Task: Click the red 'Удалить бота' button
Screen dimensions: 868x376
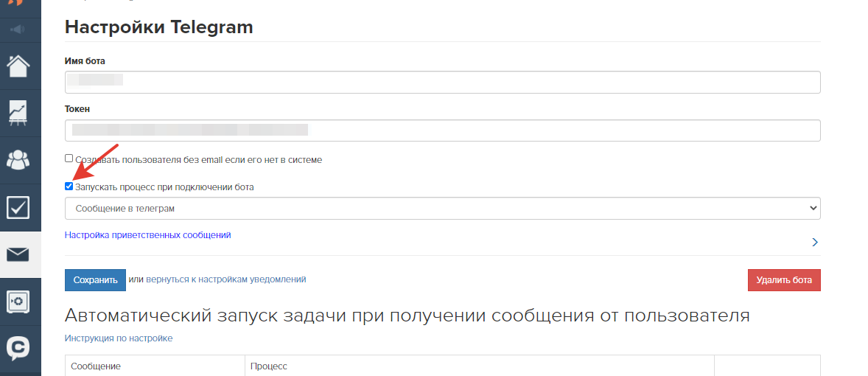Action: pyautogui.click(x=784, y=280)
